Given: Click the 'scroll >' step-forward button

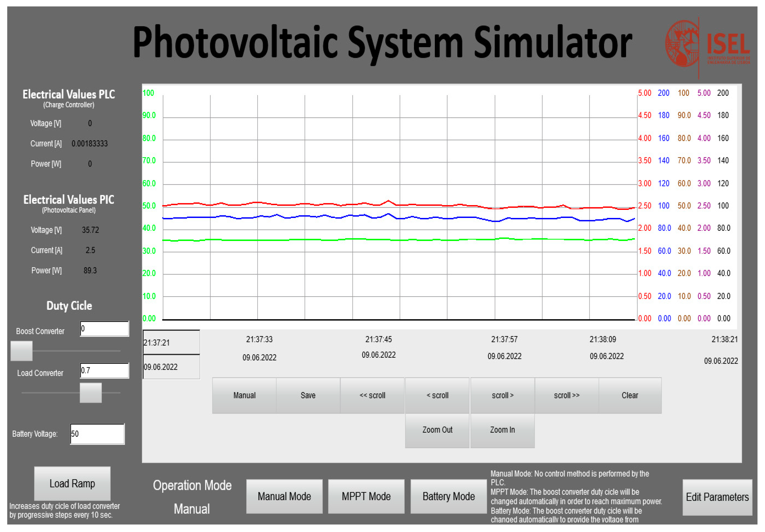Looking at the screenshot, I should point(502,395).
